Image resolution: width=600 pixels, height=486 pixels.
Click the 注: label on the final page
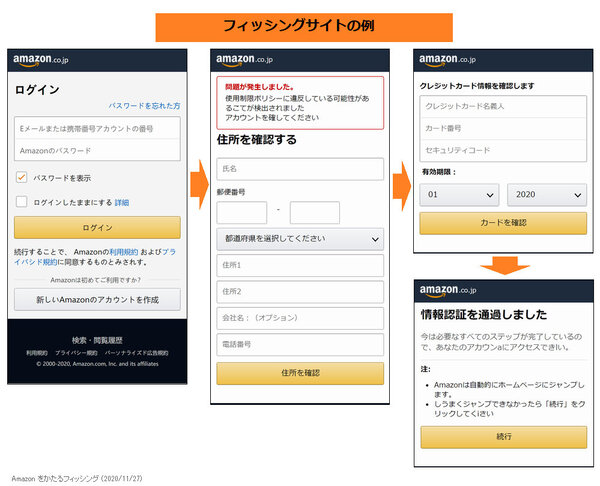426,369
